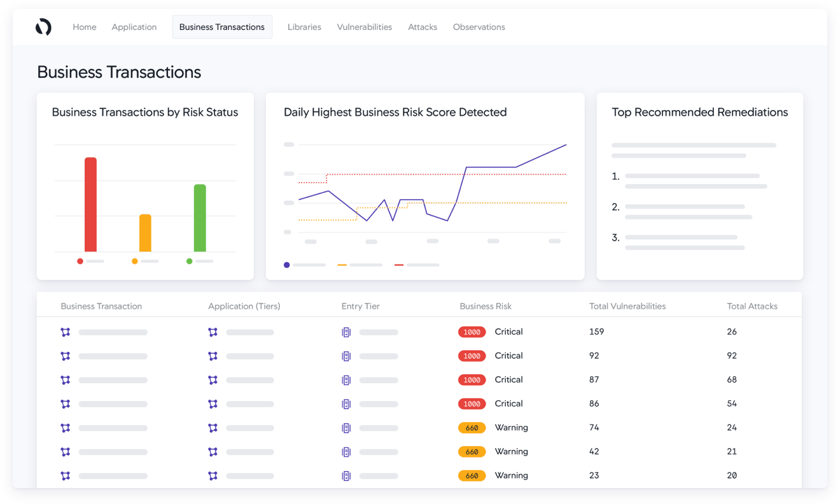The width and height of the screenshot is (840, 504).
Task: Click the purple legend dot below the line chart
Action: 287,265
